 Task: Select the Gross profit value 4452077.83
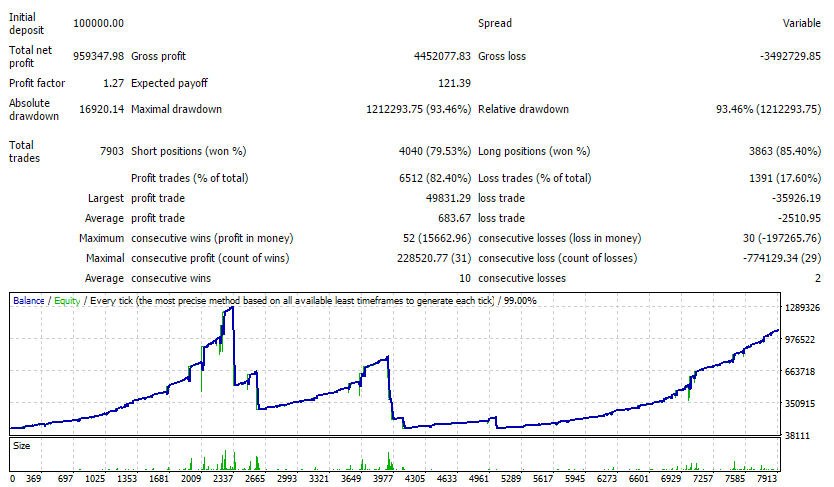(x=442, y=56)
